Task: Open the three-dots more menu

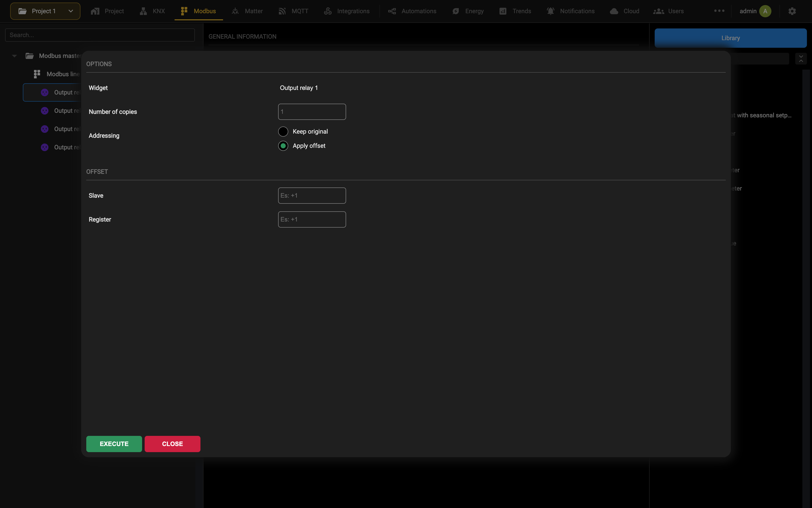Action: point(719,11)
